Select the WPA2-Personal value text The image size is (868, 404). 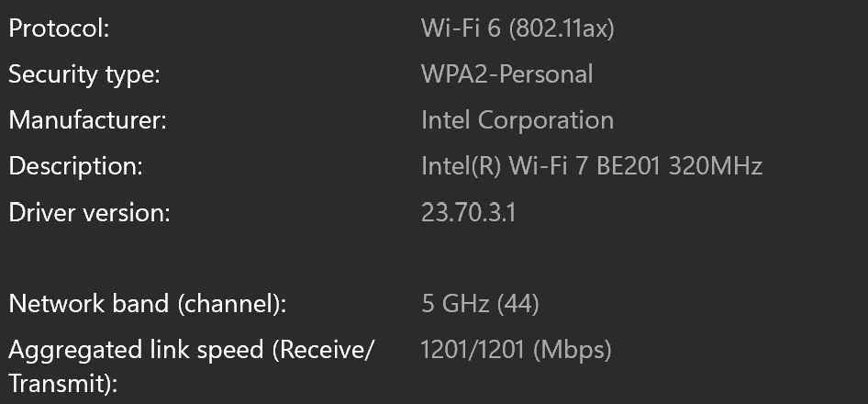coord(506,74)
